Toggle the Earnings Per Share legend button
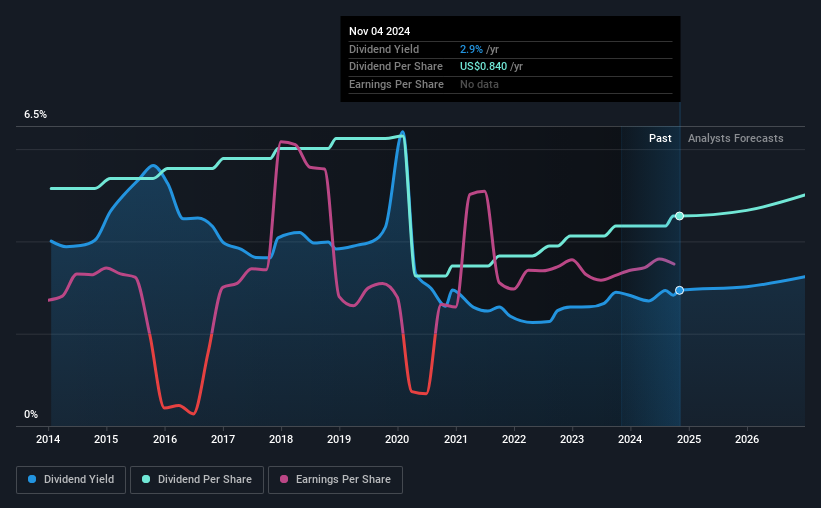Viewport: 821px width, 508px height. tap(335, 480)
